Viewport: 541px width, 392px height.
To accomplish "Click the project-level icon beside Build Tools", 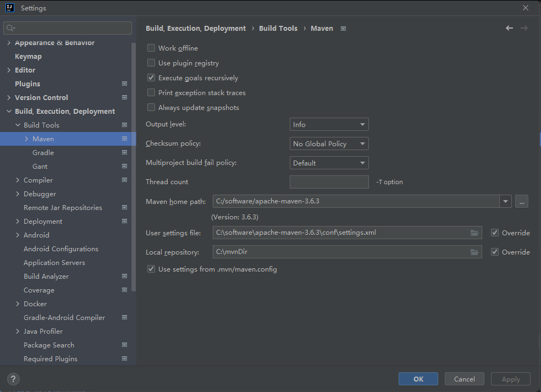I will 125,125.
